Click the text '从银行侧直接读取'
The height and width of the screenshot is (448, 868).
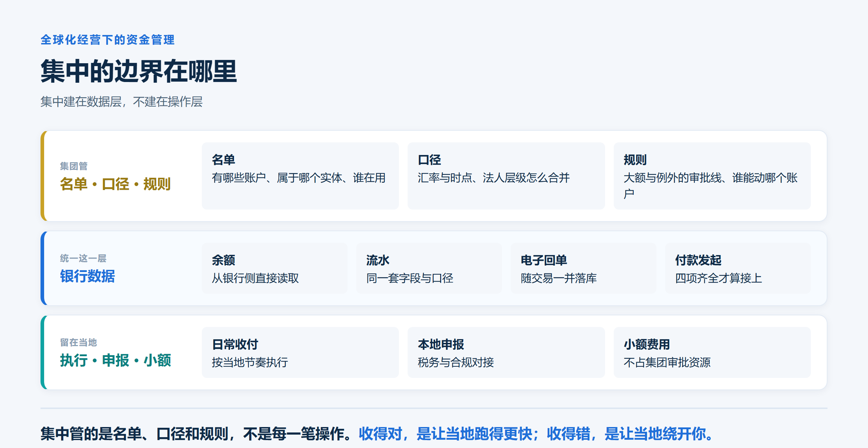(255, 278)
